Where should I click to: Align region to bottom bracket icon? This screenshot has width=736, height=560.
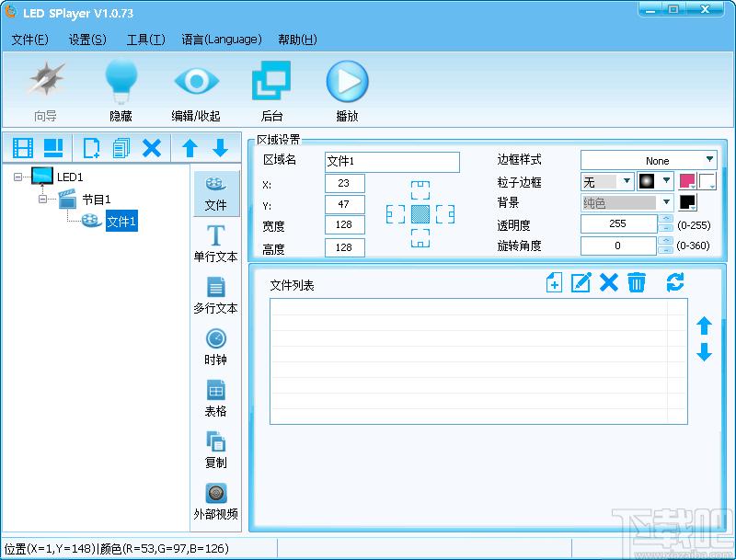click(x=420, y=238)
